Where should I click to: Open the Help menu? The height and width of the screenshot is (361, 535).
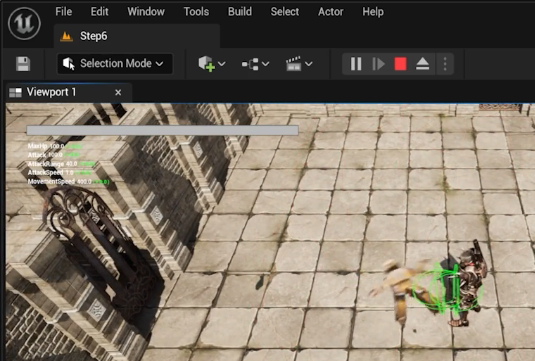[x=373, y=12]
